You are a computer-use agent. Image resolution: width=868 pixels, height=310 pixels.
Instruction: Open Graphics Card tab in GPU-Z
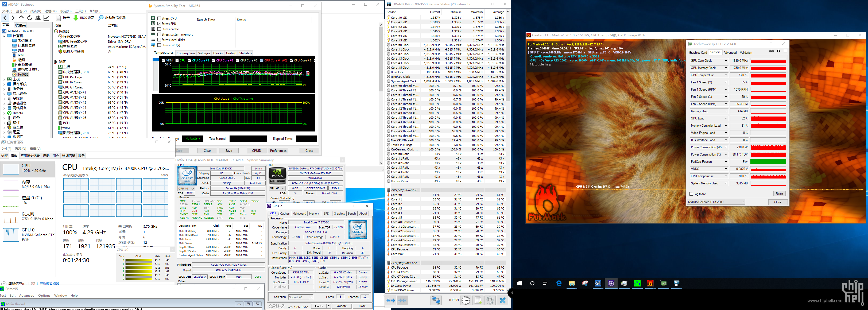click(698, 53)
